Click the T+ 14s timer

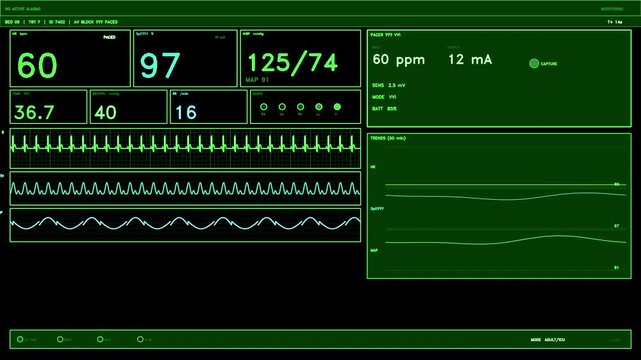click(x=615, y=22)
